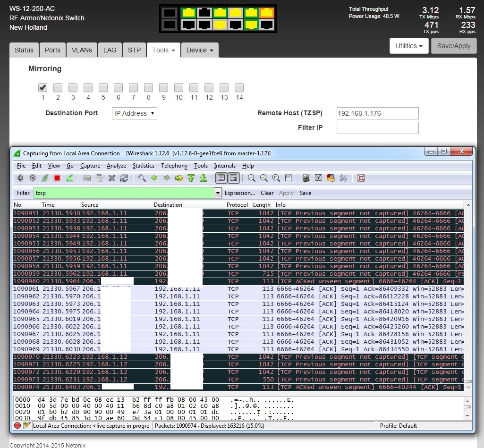
Task: Reset zoom to normal size 1:1
Action: click(276, 178)
